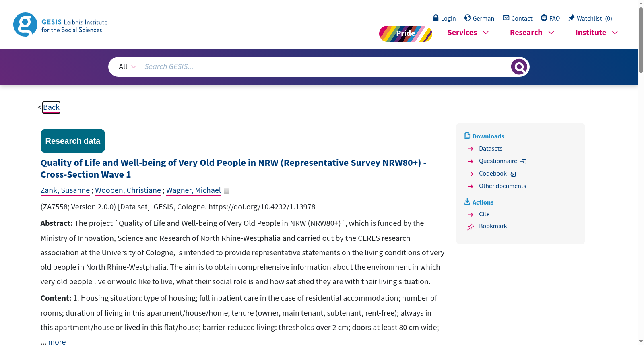The width and height of the screenshot is (644, 345).
Task: Open author Woopen, Christiane link
Action: tap(128, 190)
